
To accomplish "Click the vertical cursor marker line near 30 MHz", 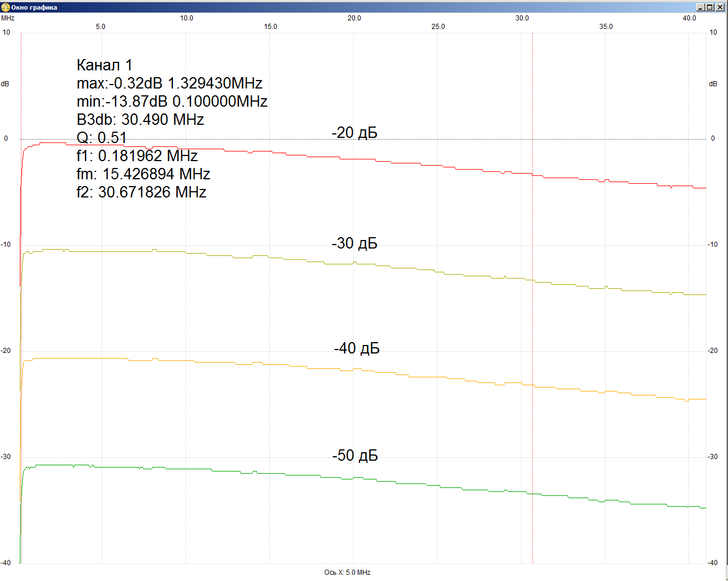I will (532, 298).
